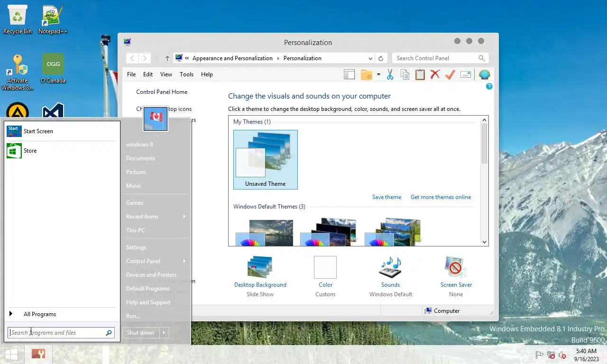
Task: Select the O Canada OGG file icon
Action: (53, 69)
